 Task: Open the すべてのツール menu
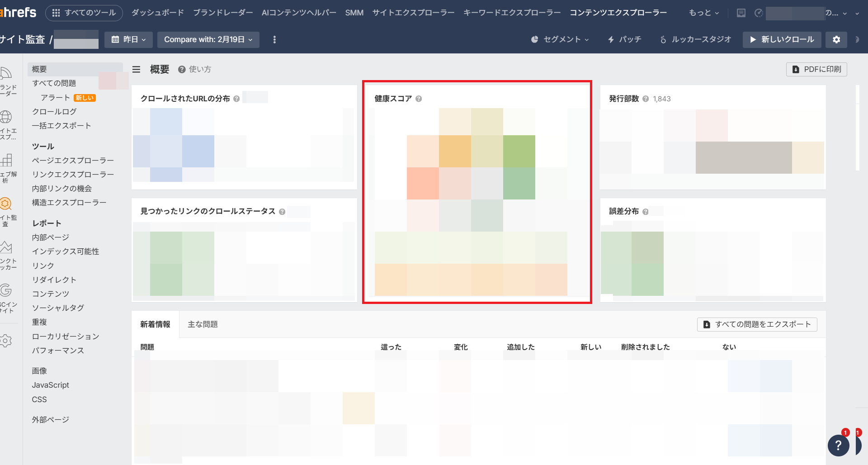click(84, 13)
